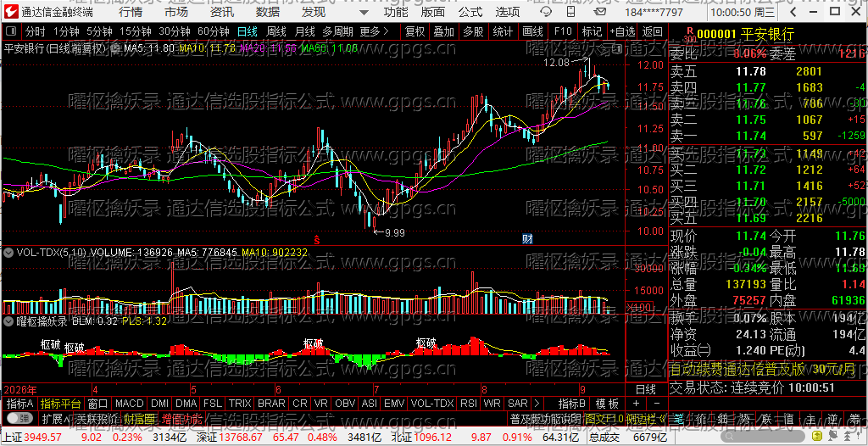
Task: Click the blue 财 marker on chart
Action: [x=527, y=239]
